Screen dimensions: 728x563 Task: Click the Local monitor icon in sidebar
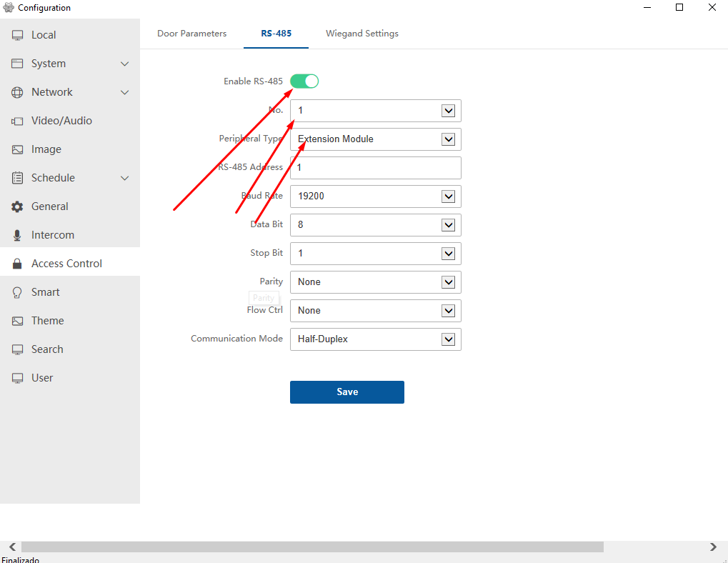[17, 35]
